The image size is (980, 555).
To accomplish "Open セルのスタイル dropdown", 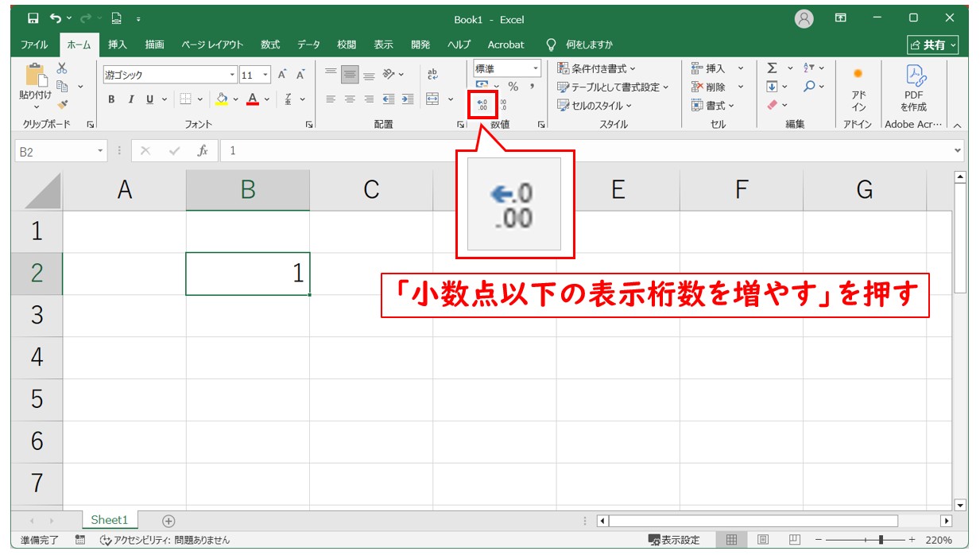I will tap(595, 105).
